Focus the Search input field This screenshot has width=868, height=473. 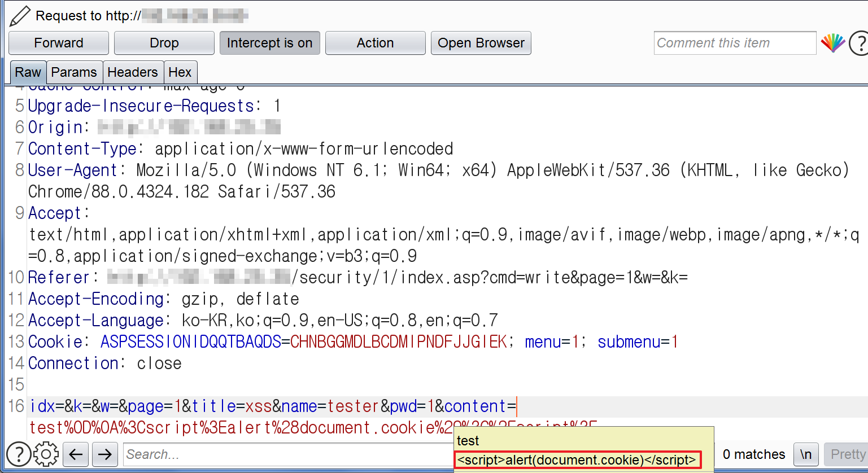click(x=288, y=454)
